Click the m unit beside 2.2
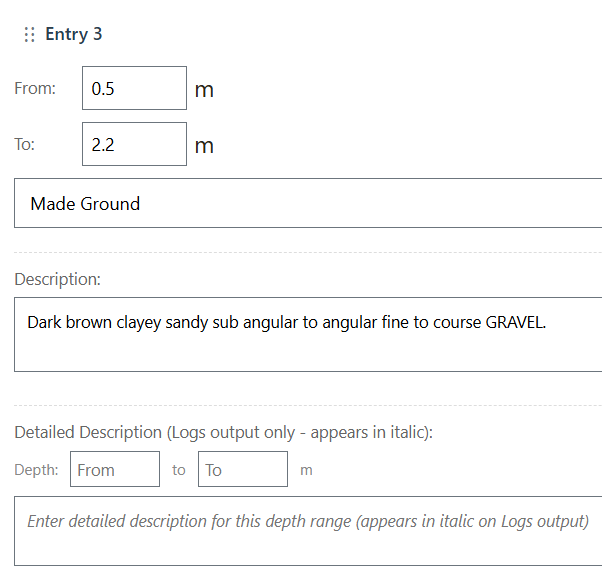This screenshot has width=602, height=587. [x=204, y=146]
